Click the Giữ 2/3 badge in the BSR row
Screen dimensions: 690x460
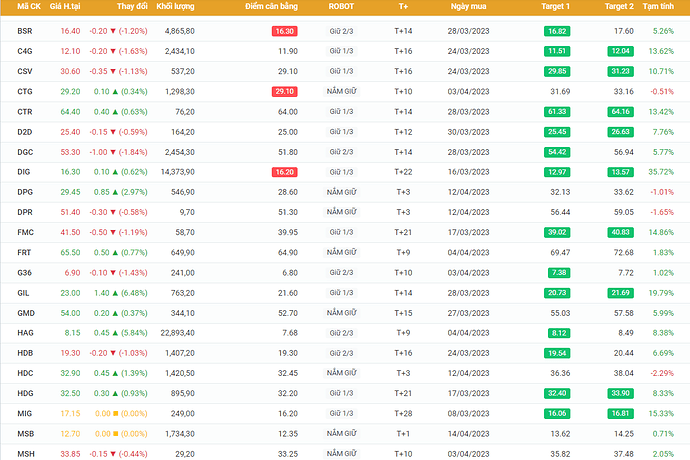tap(341, 31)
